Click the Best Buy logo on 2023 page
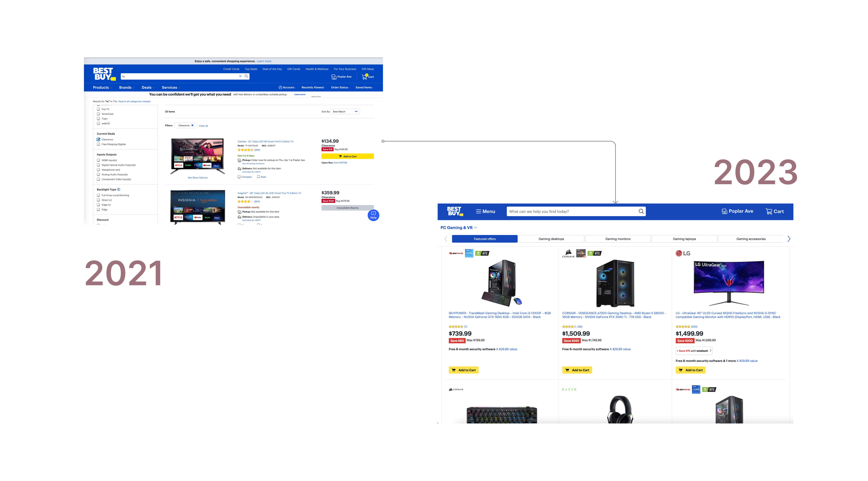Screen dimensions: 868x481 point(455,211)
